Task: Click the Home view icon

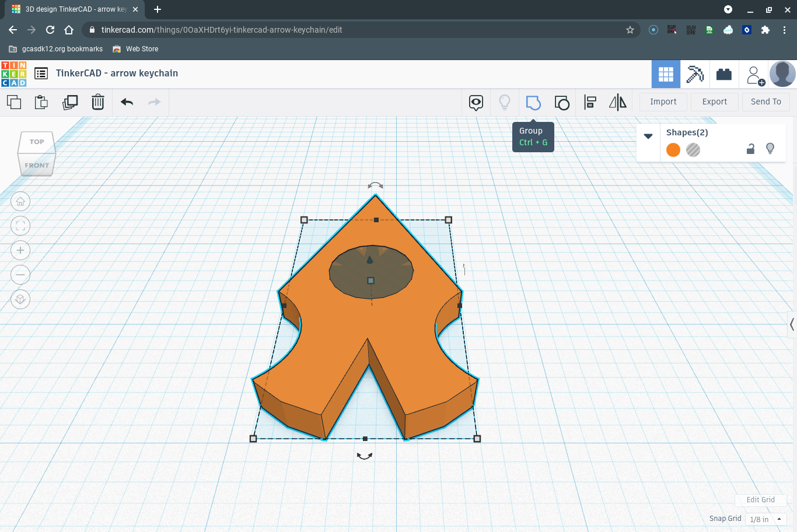Action: tap(20, 201)
